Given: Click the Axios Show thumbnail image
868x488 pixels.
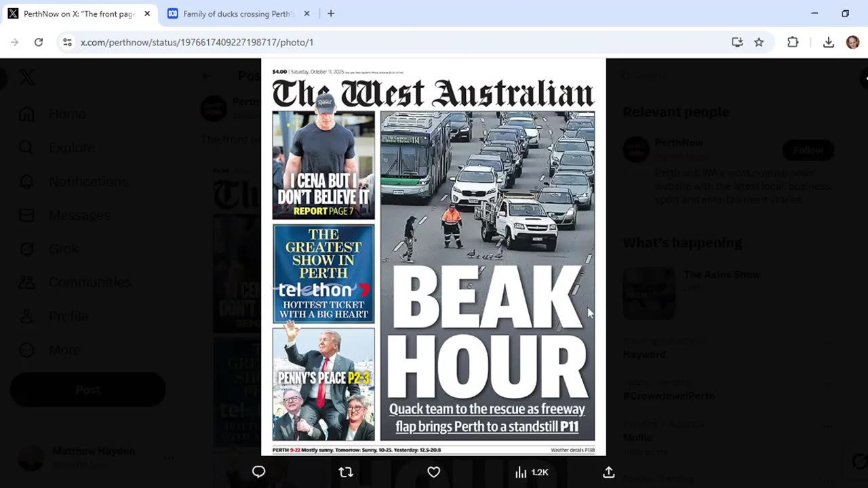Looking at the screenshot, I should pos(649,293).
